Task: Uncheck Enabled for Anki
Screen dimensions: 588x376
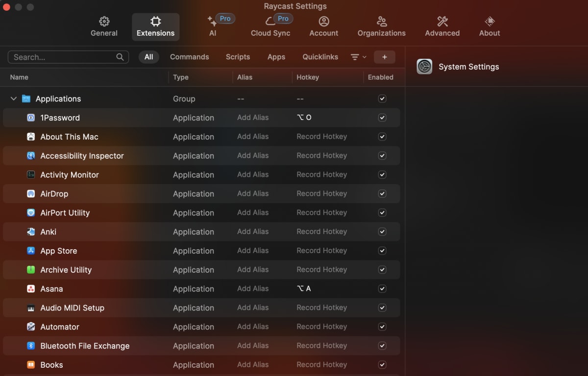Action: [x=382, y=232]
